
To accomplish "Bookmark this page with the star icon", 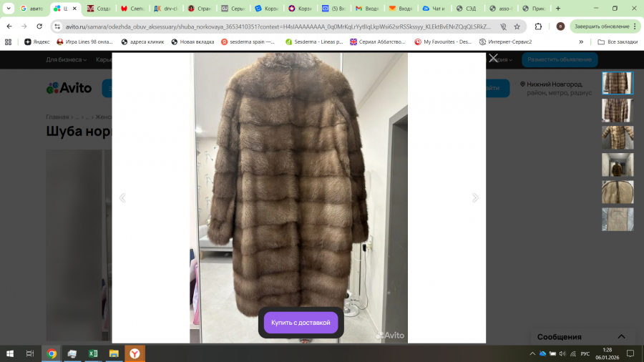I will (517, 26).
